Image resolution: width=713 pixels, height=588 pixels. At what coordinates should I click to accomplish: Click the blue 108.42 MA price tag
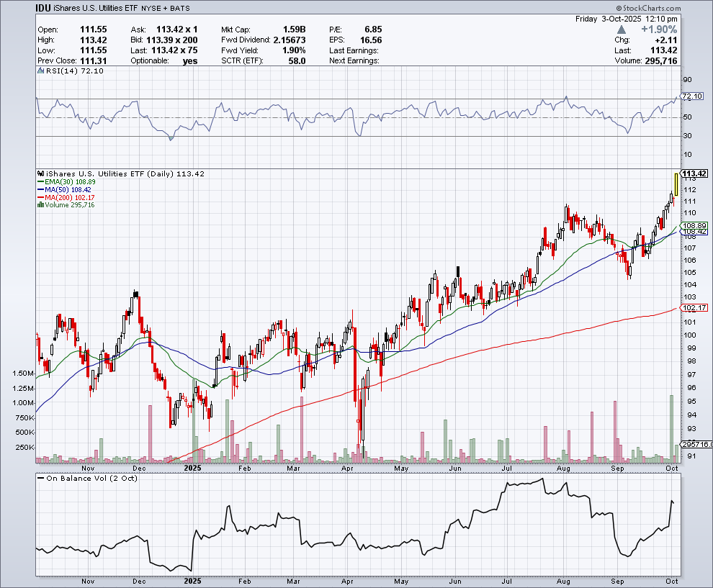click(x=694, y=232)
